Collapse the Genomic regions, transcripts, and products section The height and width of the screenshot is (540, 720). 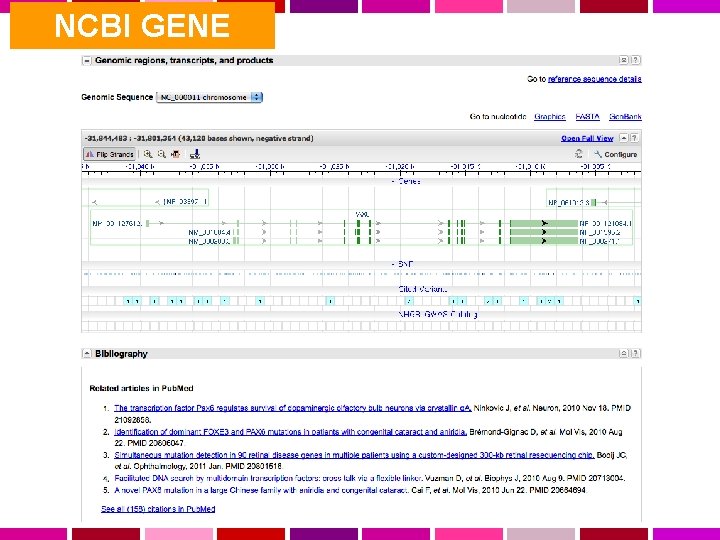pos(86,61)
